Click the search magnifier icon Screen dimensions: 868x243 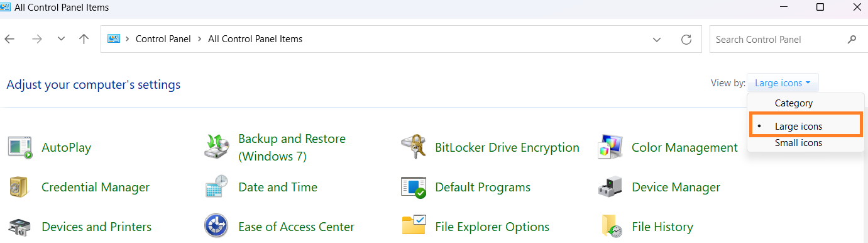click(852, 39)
